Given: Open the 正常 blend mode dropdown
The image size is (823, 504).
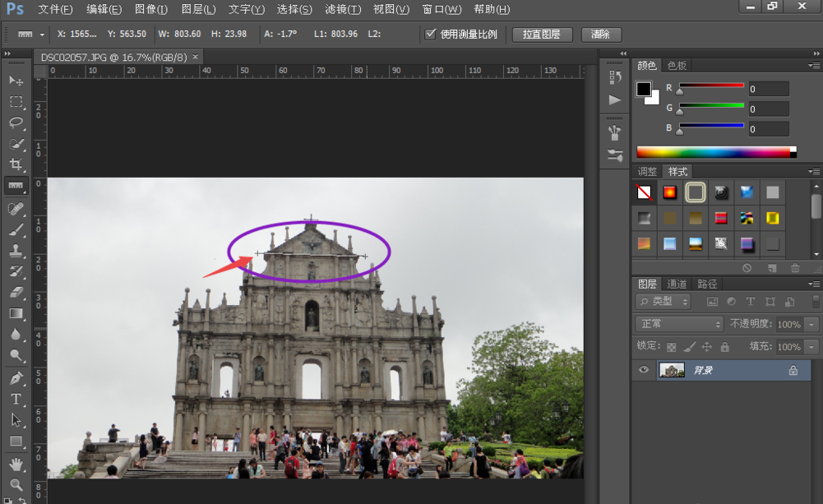Looking at the screenshot, I should pos(678,325).
